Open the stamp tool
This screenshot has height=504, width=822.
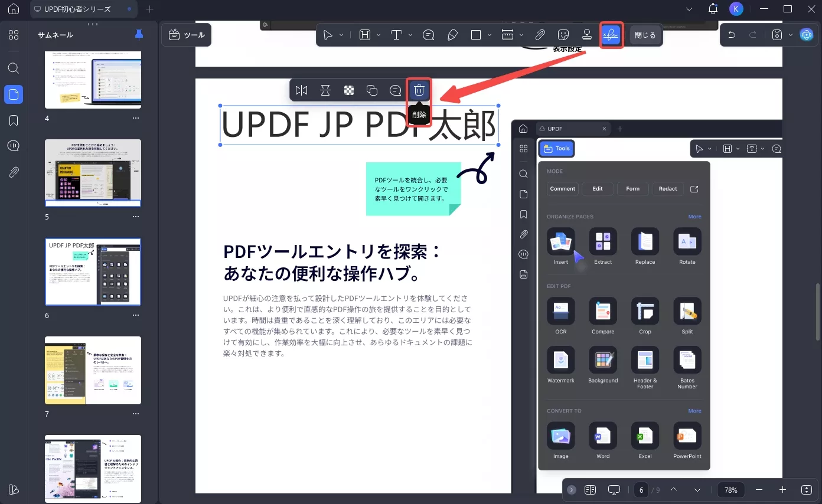[x=587, y=35]
